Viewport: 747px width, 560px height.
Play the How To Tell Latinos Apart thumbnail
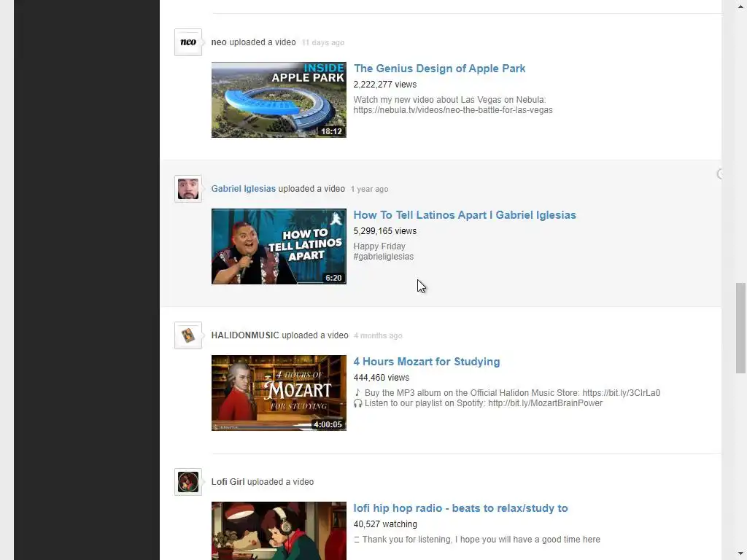[x=279, y=246]
